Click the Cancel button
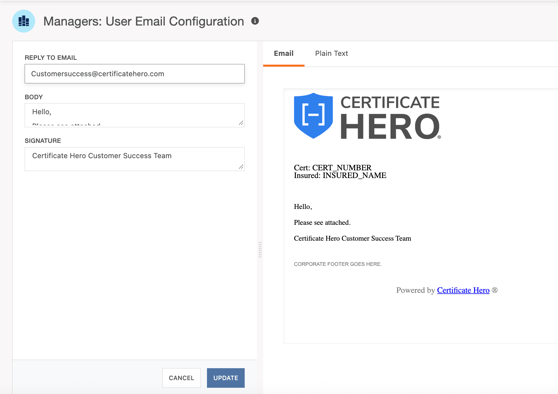Image resolution: width=558 pixels, height=394 pixels. [x=181, y=378]
